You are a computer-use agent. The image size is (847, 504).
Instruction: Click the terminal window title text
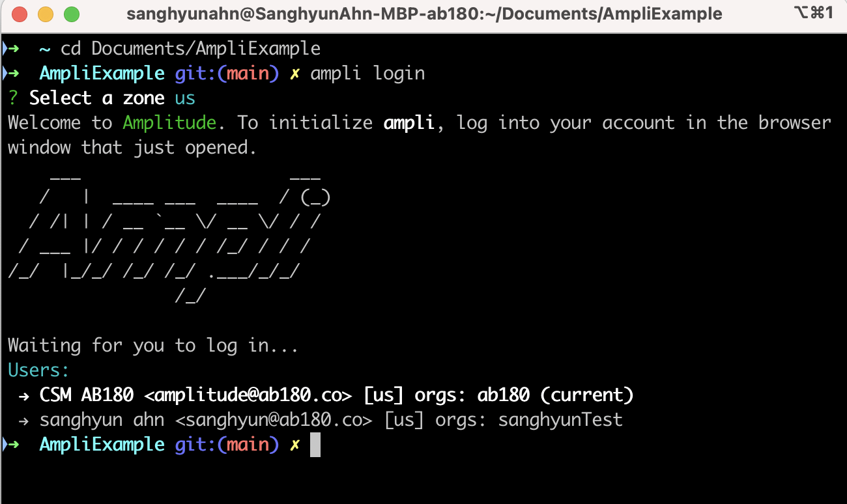[424, 14]
